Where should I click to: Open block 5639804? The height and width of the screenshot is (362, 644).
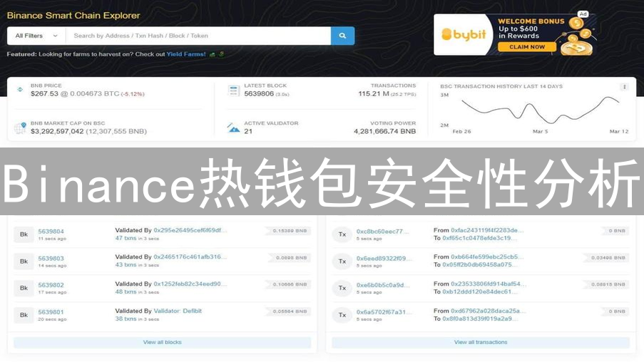pos(51,232)
